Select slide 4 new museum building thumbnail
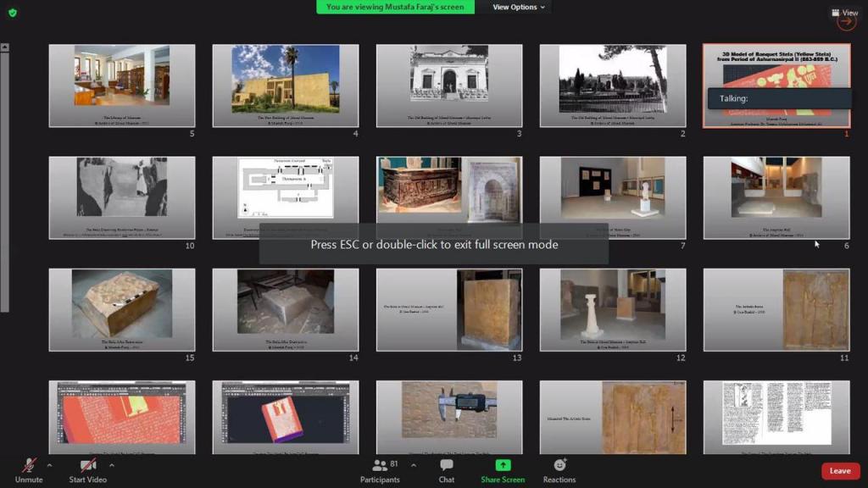 pyautogui.click(x=286, y=85)
